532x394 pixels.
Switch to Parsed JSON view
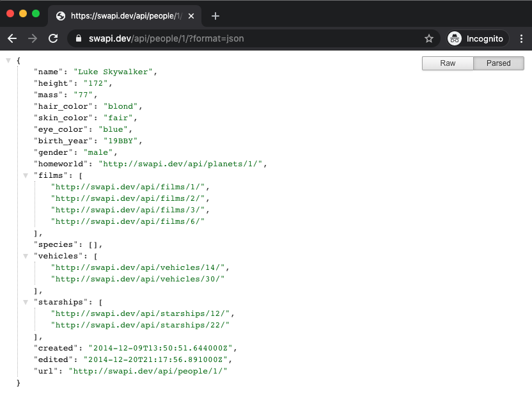click(x=499, y=63)
